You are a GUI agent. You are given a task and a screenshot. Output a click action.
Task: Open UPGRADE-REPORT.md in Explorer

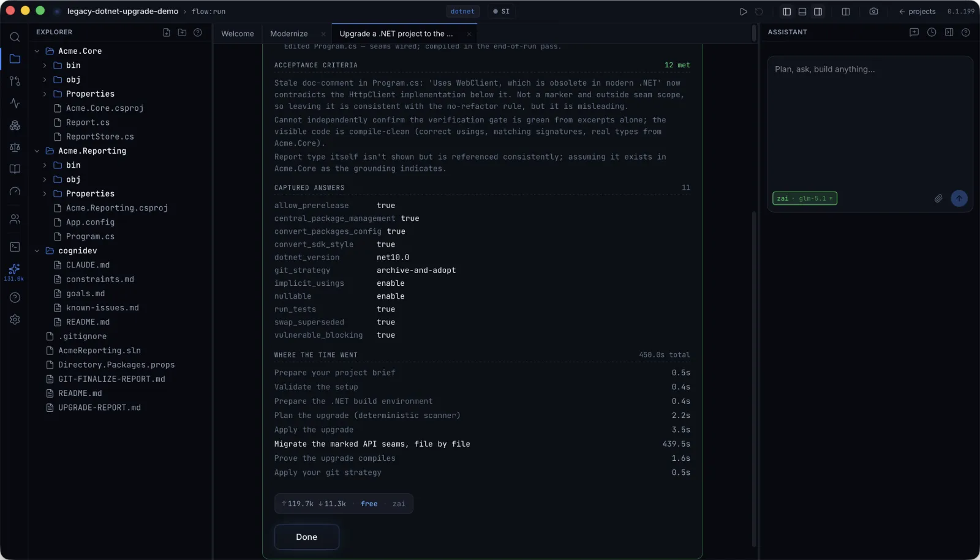click(x=99, y=408)
